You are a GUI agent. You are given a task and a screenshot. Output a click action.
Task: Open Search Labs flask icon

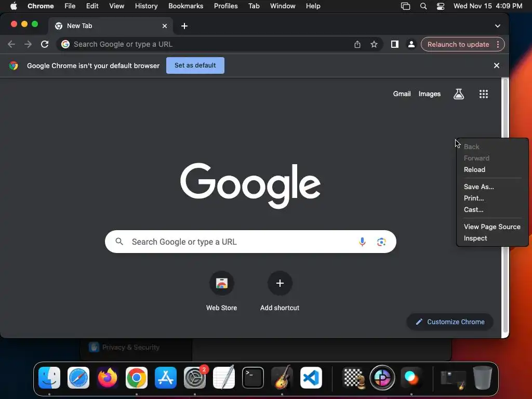tap(459, 94)
